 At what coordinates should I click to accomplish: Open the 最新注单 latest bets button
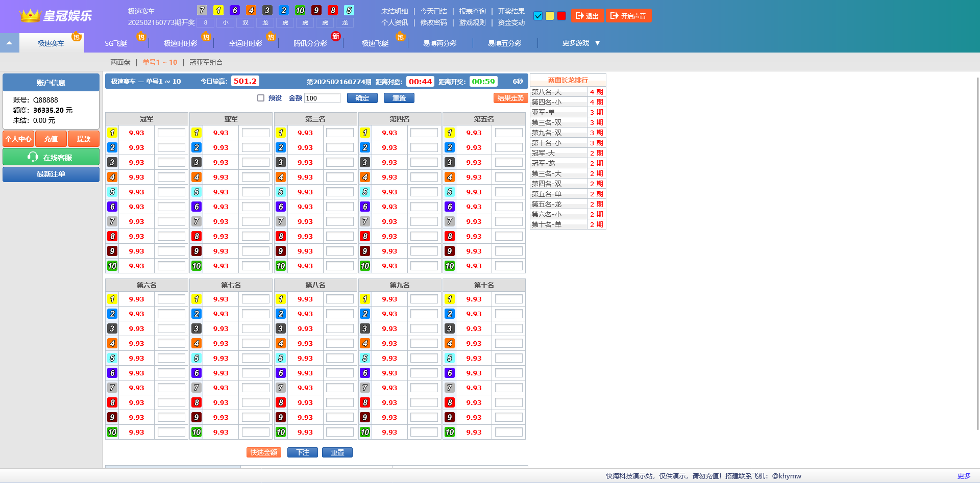pos(51,174)
